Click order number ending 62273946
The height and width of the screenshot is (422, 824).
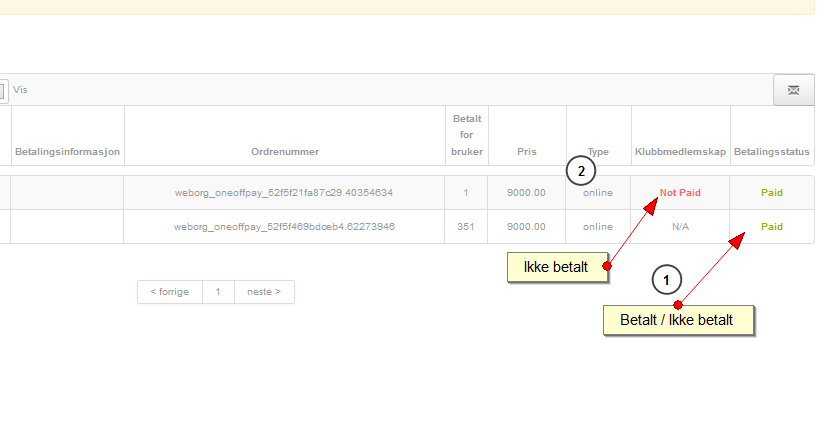point(284,227)
